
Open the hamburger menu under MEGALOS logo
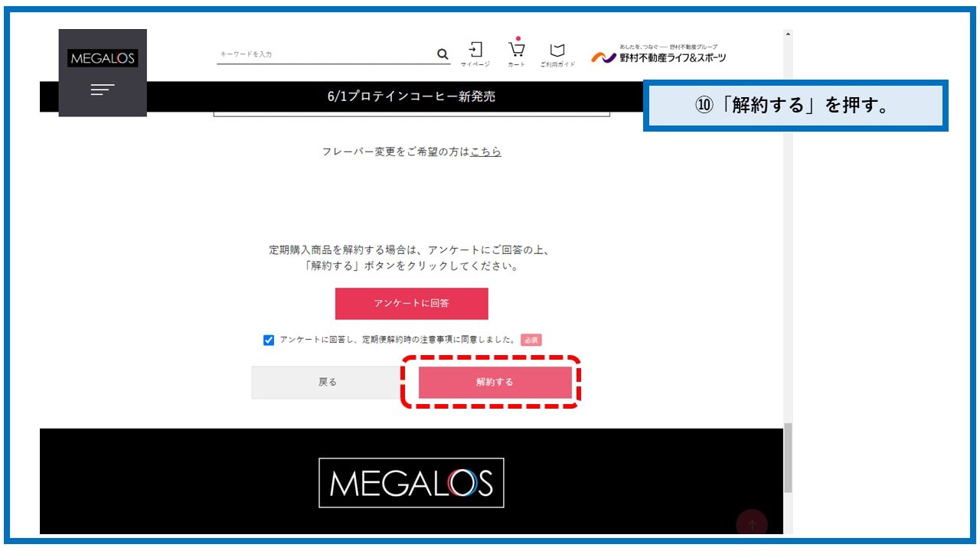click(x=103, y=90)
